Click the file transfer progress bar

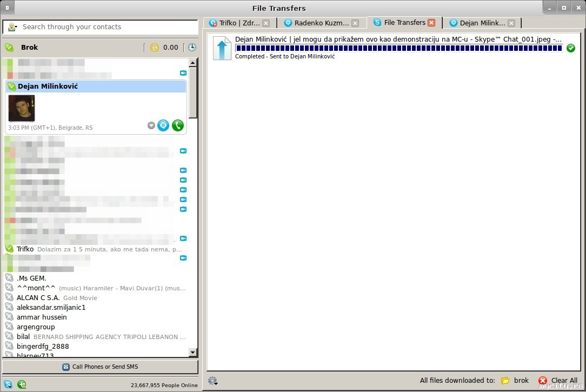click(399, 48)
